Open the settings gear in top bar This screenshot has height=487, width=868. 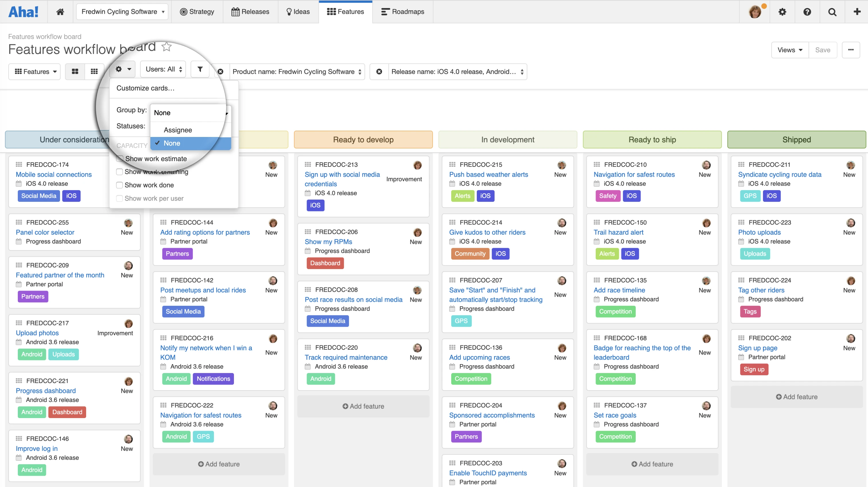coord(782,12)
